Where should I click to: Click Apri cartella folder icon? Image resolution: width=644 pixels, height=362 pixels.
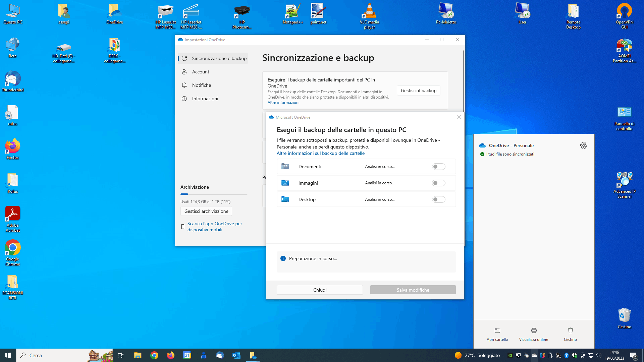[497, 331]
